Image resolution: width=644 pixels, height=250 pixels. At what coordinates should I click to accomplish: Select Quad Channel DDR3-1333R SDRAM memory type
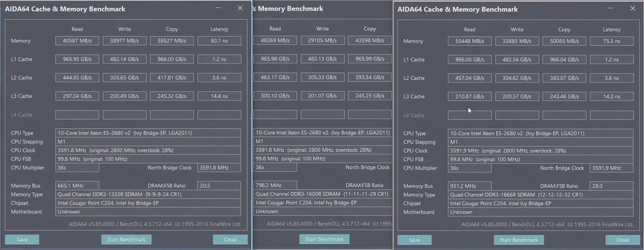[148, 194]
